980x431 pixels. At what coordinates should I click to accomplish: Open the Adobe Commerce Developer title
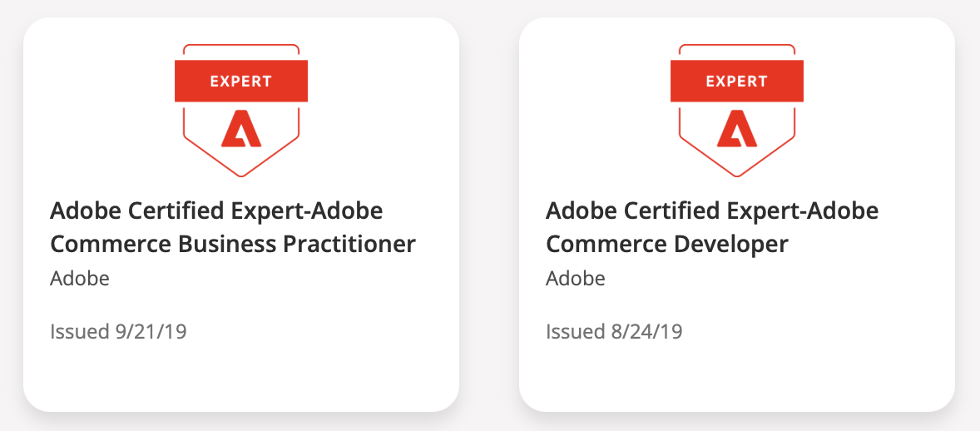(712, 228)
